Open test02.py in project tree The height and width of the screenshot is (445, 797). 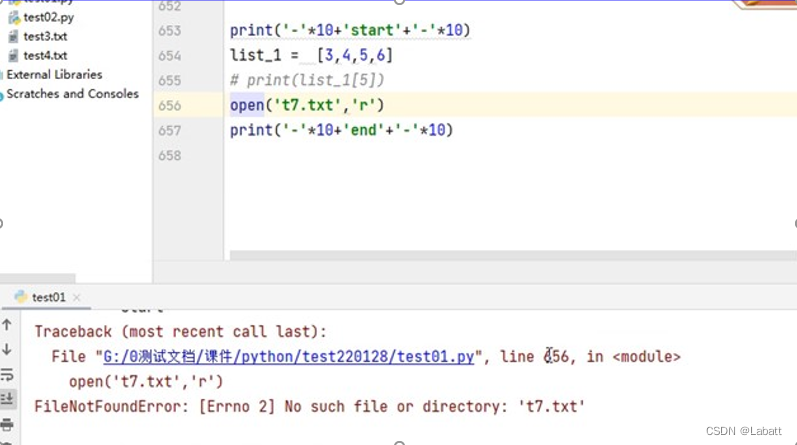point(48,17)
